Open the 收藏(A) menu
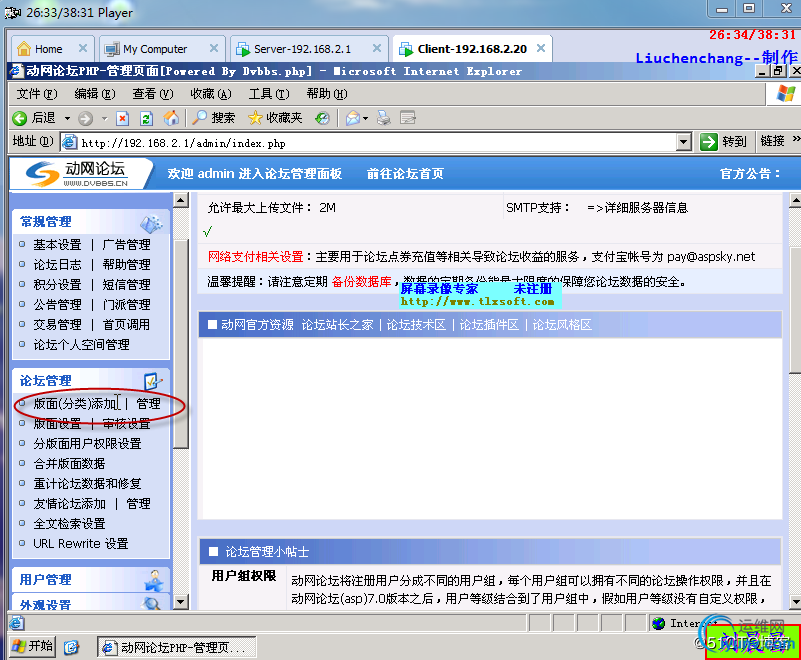This screenshot has height=660, width=801. [x=210, y=94]
